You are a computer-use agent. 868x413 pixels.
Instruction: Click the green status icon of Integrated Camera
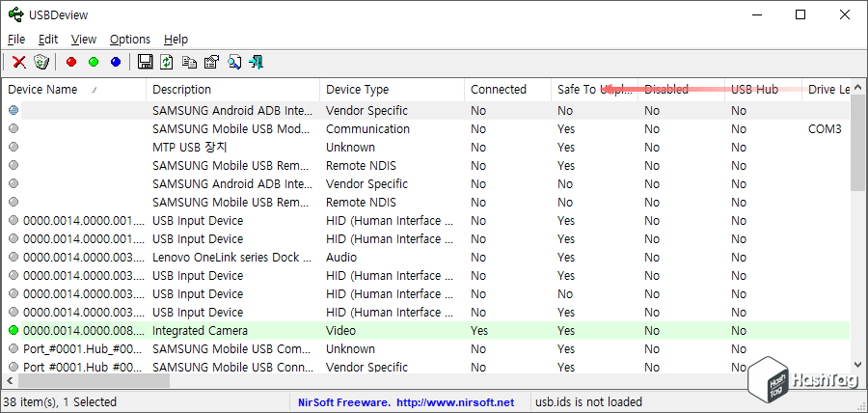point(14,331)
